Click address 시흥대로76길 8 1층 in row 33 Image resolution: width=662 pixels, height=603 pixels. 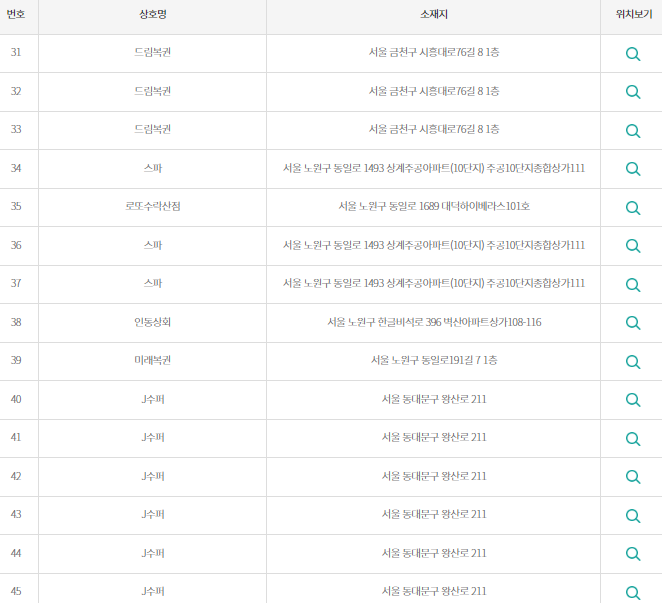[459, 129]
